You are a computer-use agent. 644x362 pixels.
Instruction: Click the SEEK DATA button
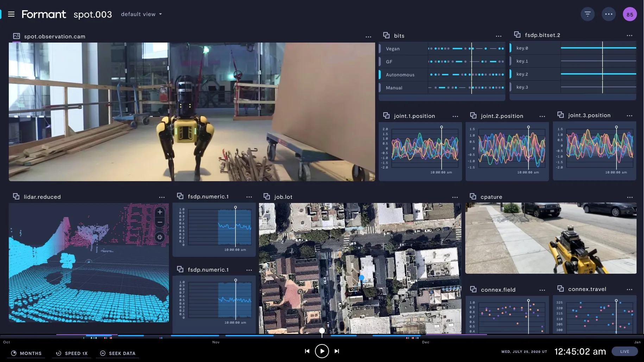pos(118,353)
